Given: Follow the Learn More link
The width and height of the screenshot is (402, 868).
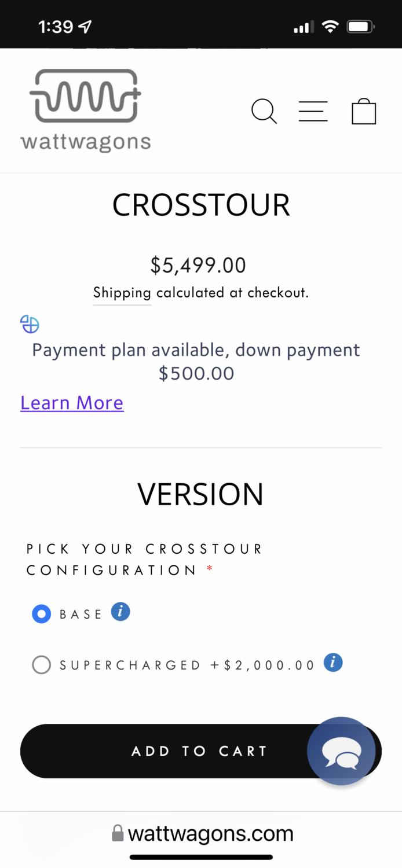Looking at the screenshot, I should pyautogui.click(x=72, y=403).
